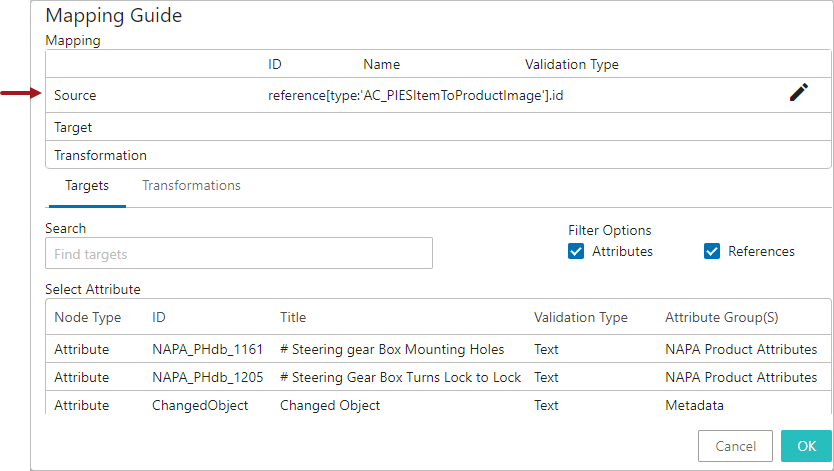Select the ChangedObject attribute row
Viewport: 834px width, 471px height.
pos(438,405)
